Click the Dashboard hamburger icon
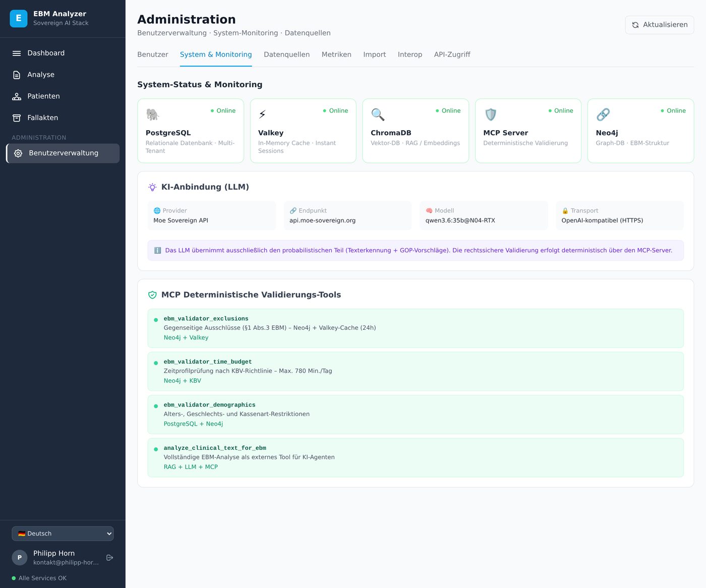Screen dimensions: 706x588 [17, 53]
